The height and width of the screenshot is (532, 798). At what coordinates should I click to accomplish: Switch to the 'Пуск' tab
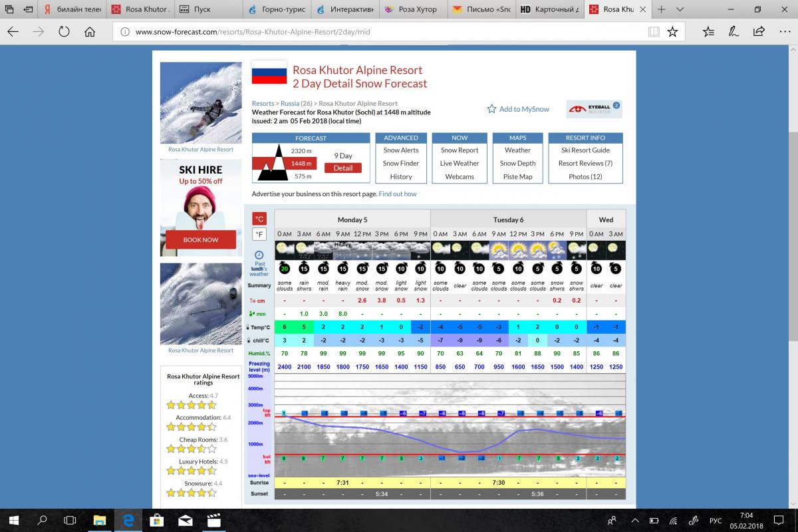coord(208,10)
